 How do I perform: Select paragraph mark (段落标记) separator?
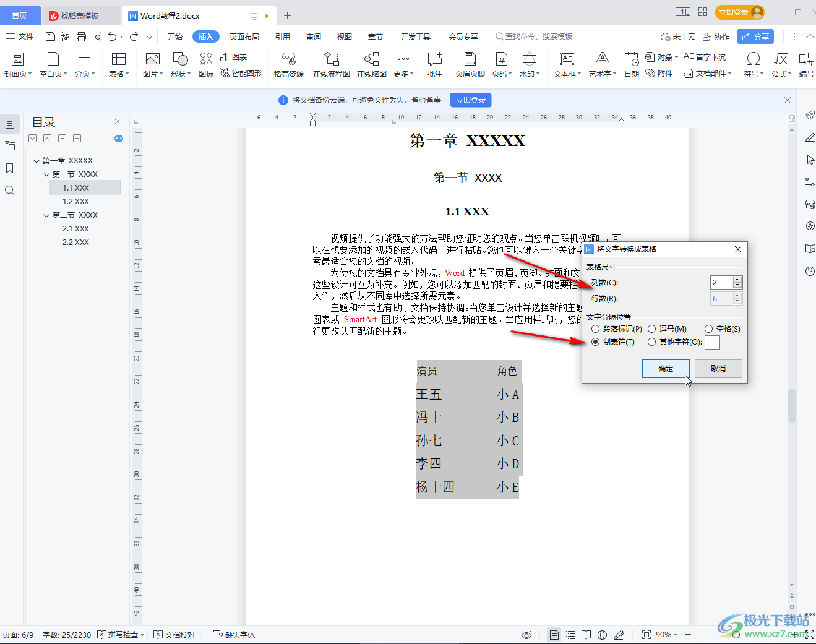pyautogui.click(x=617, y=329)
